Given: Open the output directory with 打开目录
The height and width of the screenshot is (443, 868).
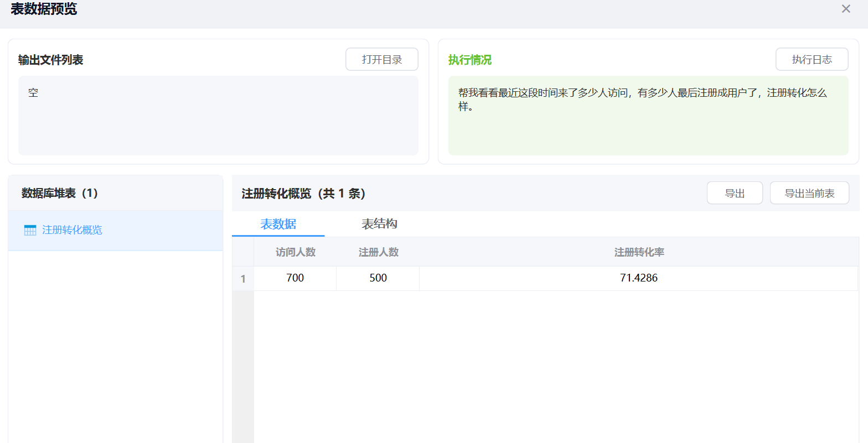Looking at the screenshot, I should [381, 60].
